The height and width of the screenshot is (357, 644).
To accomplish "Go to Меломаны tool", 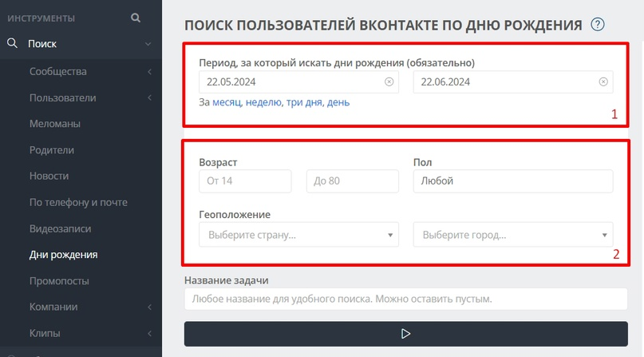I will [54, 124].
